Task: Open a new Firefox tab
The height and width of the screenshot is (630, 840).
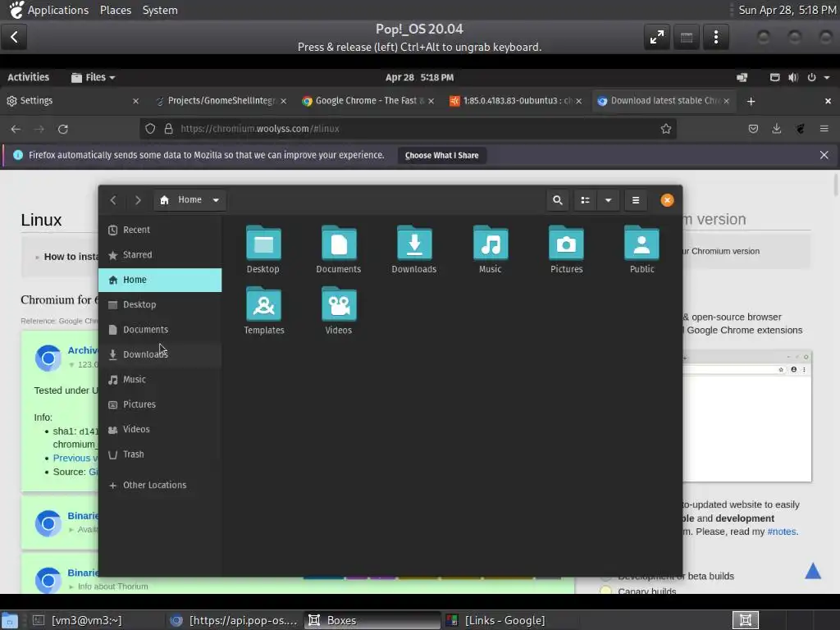Action: pyautogui.click(x=751, y=101)
